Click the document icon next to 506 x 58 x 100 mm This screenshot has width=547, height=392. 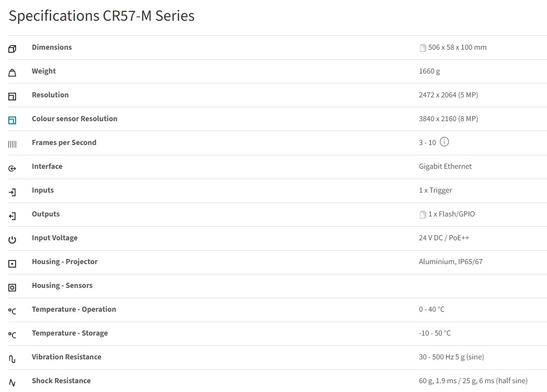click(423, 48)
